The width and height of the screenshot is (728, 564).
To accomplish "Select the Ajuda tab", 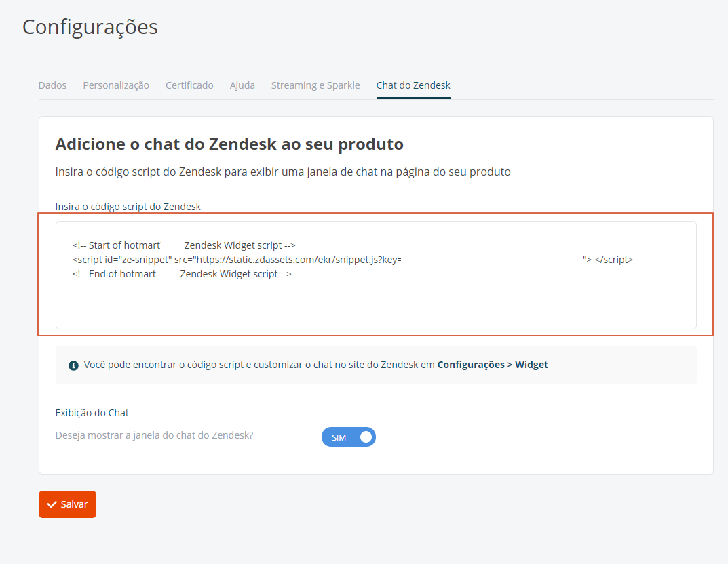I will (242, 85).
